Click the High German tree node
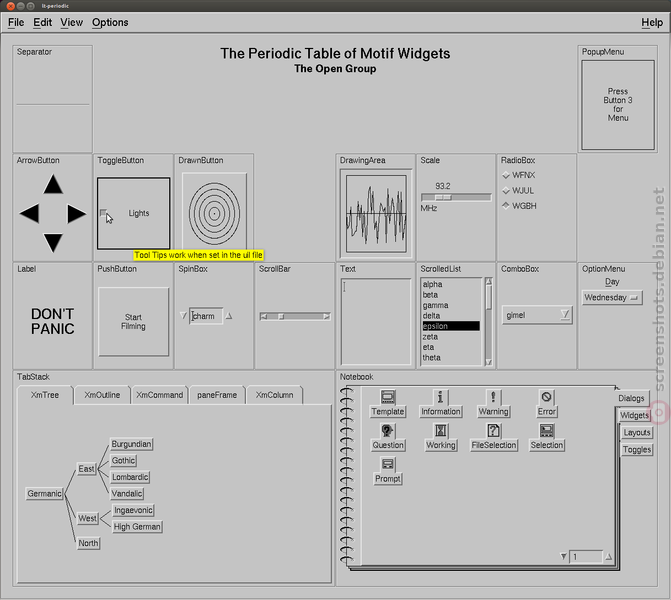This screenshot has height=600, width=671. coord(137,526)
